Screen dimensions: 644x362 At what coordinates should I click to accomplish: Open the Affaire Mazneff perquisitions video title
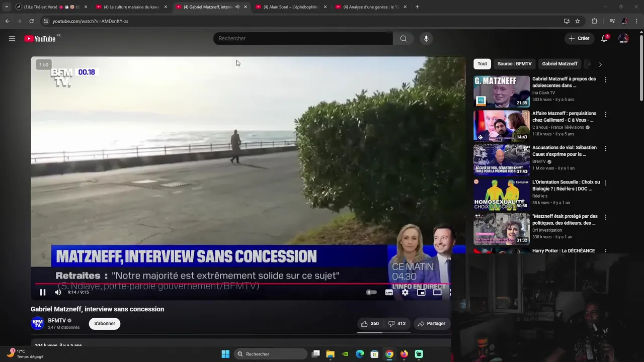[x=564, y=117]
